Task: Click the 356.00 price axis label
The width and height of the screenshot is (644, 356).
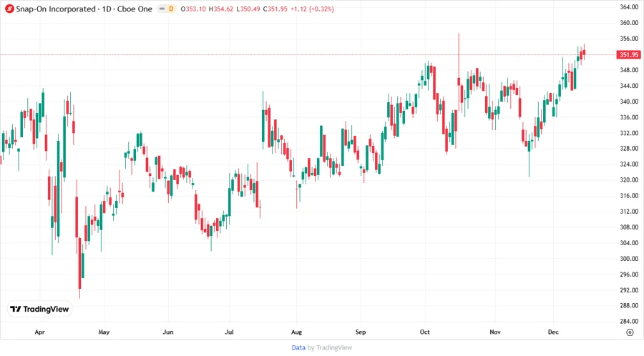Action: 629,39
